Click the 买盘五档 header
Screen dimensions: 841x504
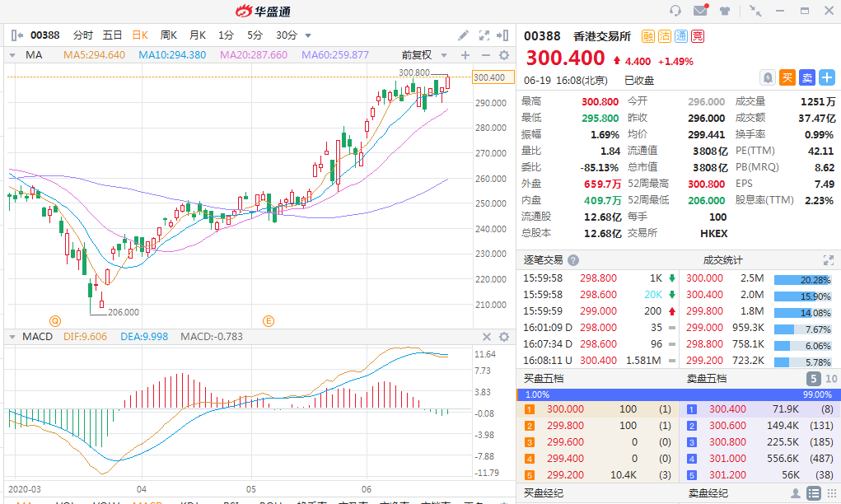544,379
